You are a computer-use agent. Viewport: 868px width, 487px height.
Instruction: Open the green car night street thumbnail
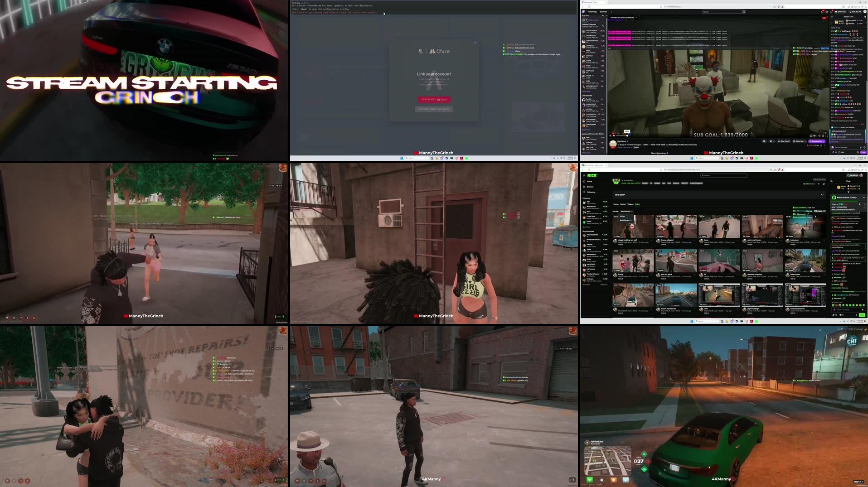click(724, 406)
